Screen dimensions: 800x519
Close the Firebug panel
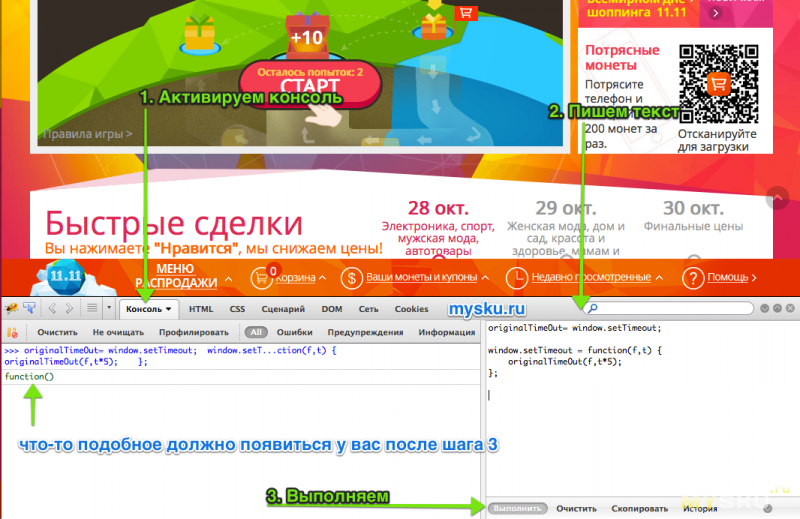pyautogui.click(x=790, y=308)
